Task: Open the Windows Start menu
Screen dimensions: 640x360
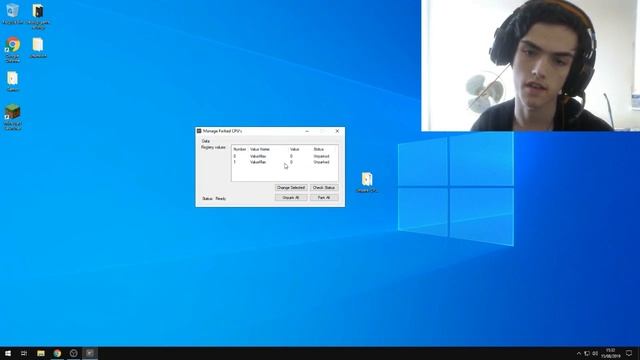Action: tap(8, 353)
